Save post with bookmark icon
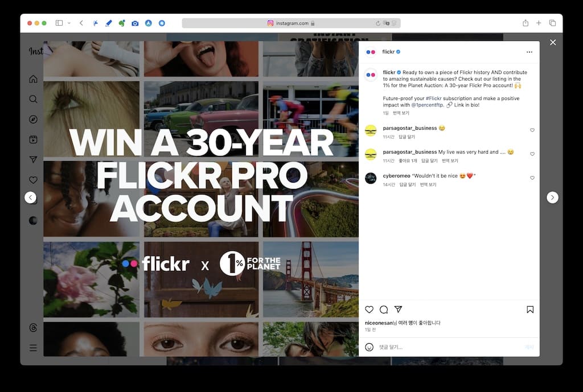 [529, 310]
